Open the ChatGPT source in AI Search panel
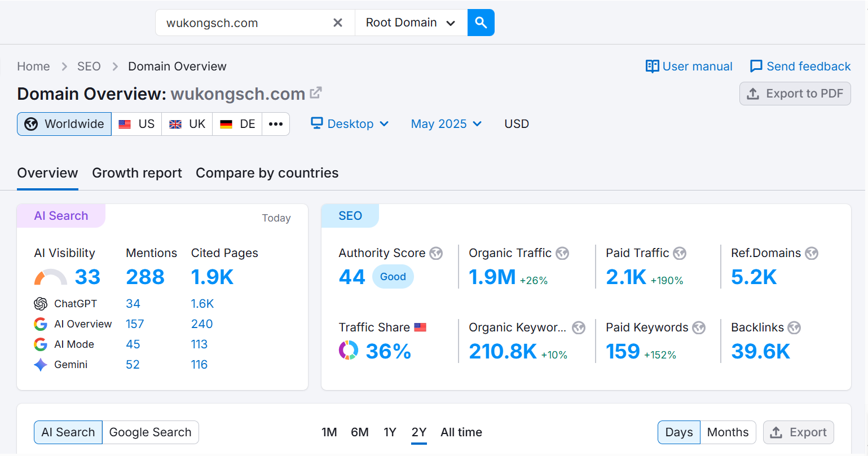Screen dimensions: 868x456 coord(41,303)
